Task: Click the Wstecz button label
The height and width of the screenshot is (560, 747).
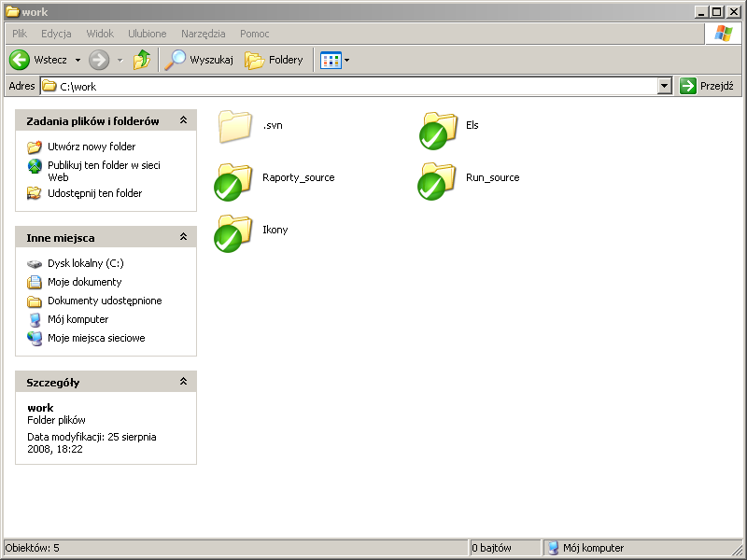Action: (x=50, y=60)
